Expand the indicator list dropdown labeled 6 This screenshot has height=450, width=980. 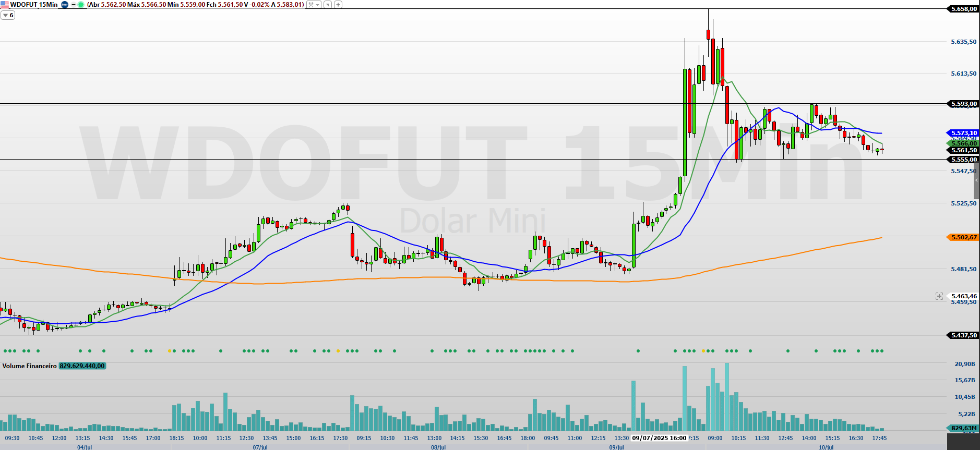8,16
